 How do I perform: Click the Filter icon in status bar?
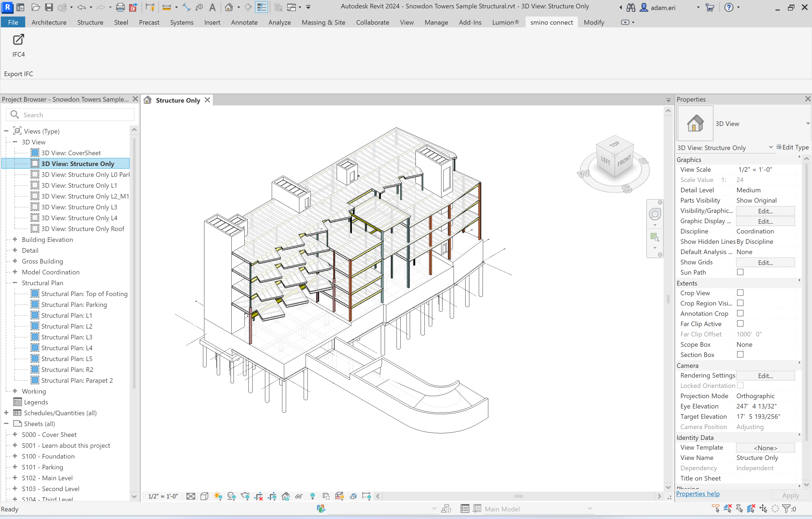click(786, 508)
